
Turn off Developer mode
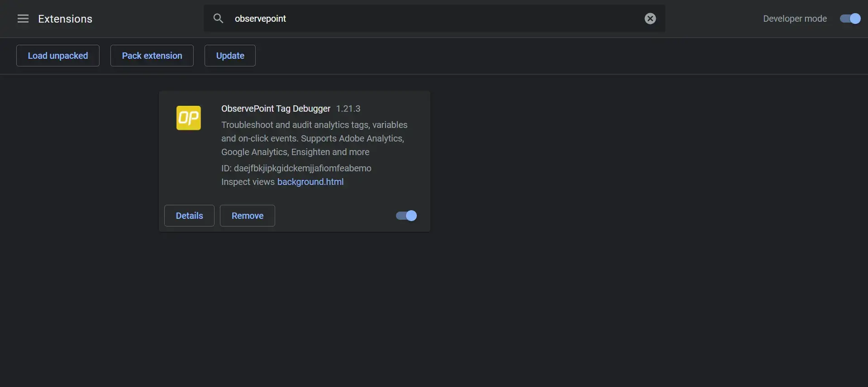point(850,19)
